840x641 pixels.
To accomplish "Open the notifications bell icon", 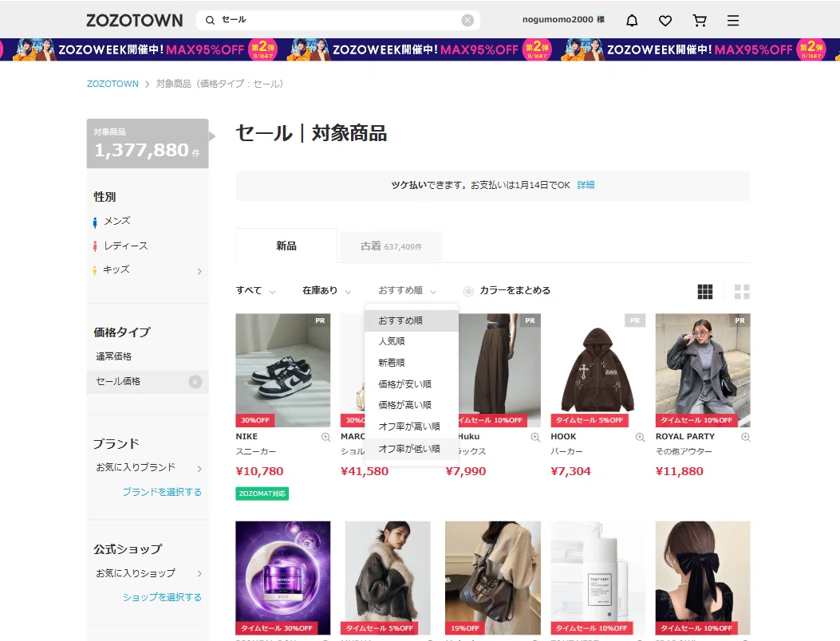I will tap(632, 21).
